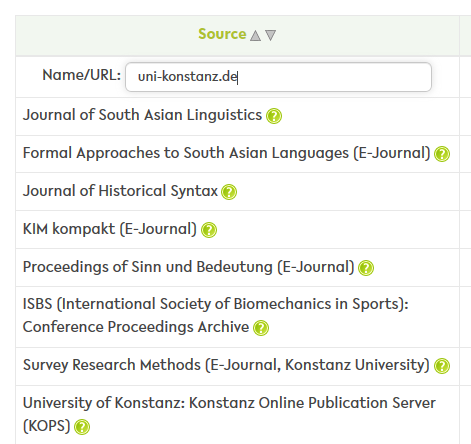Select 'Journal of South Asian Linguistics' row text
This screenshot has height=444, width=471.
(x=142, y=115)
